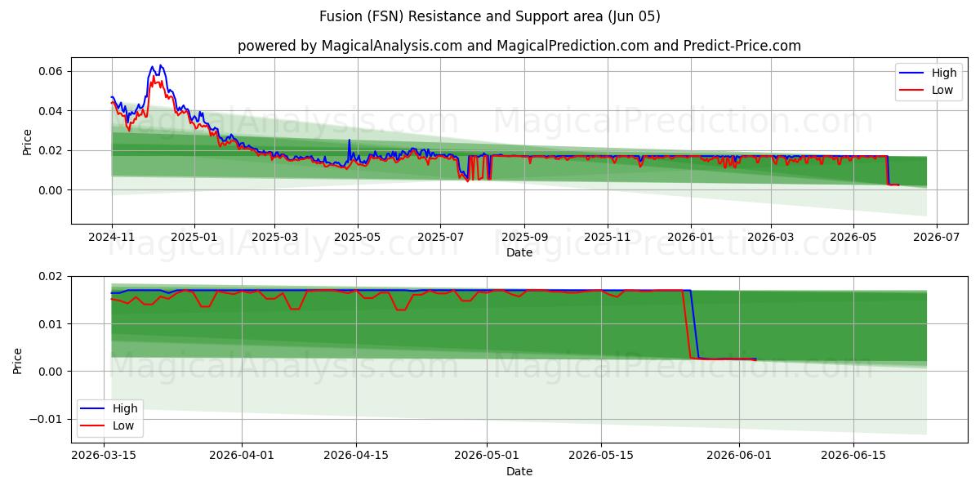Click the '0.00' y-axis tick on the top chart
The image size is (980, 490).
pos(53,190)
